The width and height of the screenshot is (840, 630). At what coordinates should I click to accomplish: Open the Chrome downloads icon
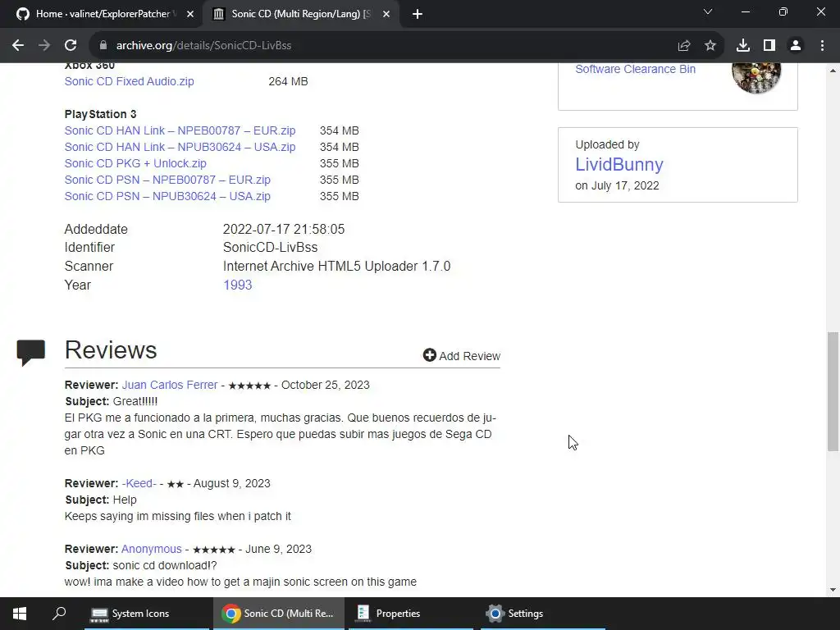pyautogui.click(x=743, y=46)
